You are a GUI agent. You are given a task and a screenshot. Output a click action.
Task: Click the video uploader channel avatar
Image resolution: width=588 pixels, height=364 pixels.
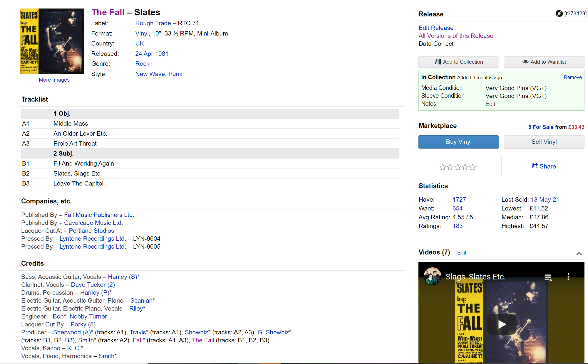[x=432, y=276]
